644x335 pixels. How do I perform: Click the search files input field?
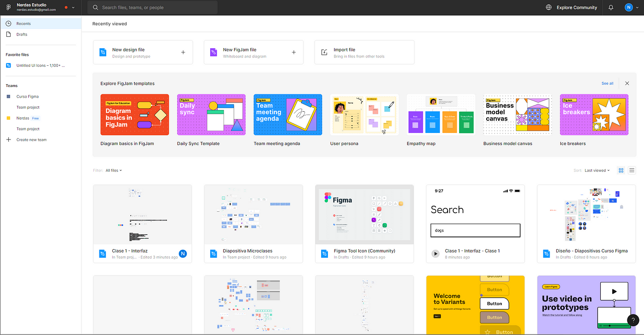[153, 7]
